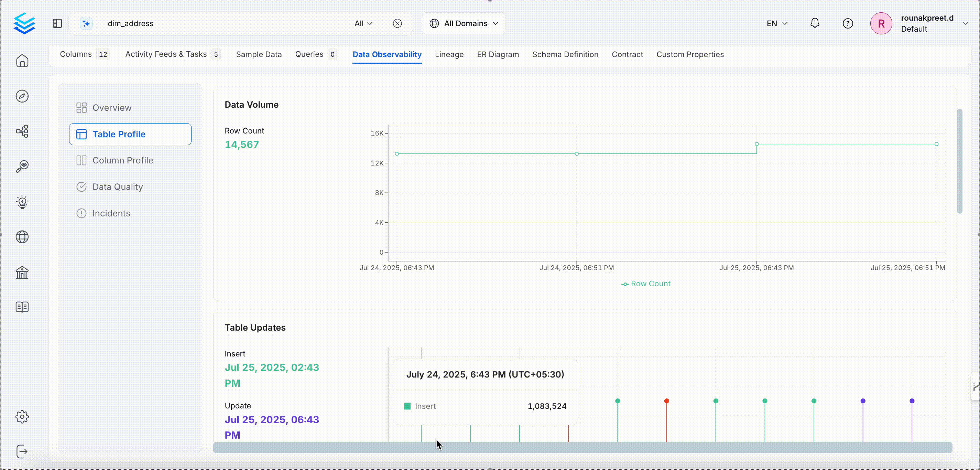Open the lineage icon in sidebar

tap(22, 131)
